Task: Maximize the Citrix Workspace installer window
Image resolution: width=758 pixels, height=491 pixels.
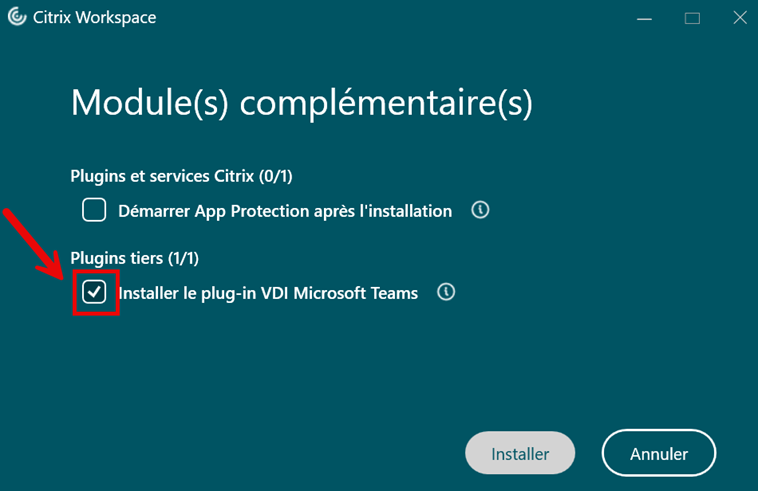Action: click(692, 18)
